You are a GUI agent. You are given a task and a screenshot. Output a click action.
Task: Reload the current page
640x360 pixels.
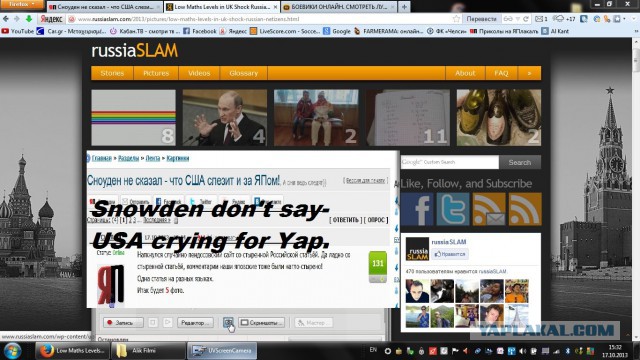coord(526,19)
